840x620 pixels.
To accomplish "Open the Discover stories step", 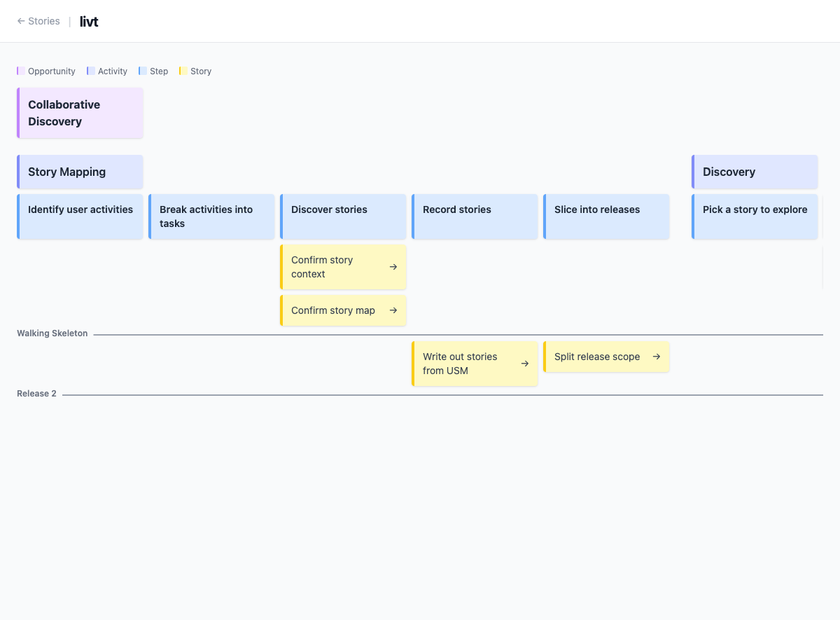I will [x=343, y=216].
